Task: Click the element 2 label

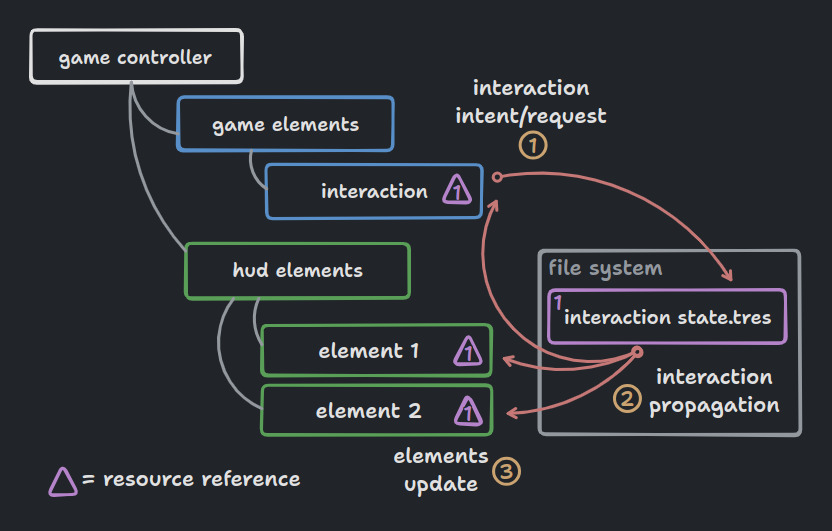Action: pos(369,411)
